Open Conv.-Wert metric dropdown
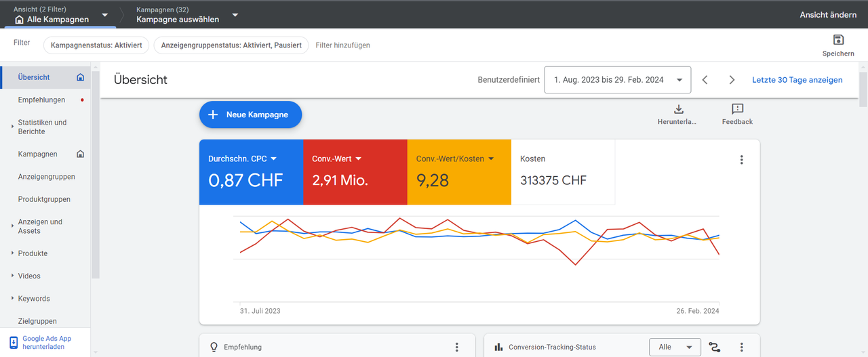 [x=359, y=159]
